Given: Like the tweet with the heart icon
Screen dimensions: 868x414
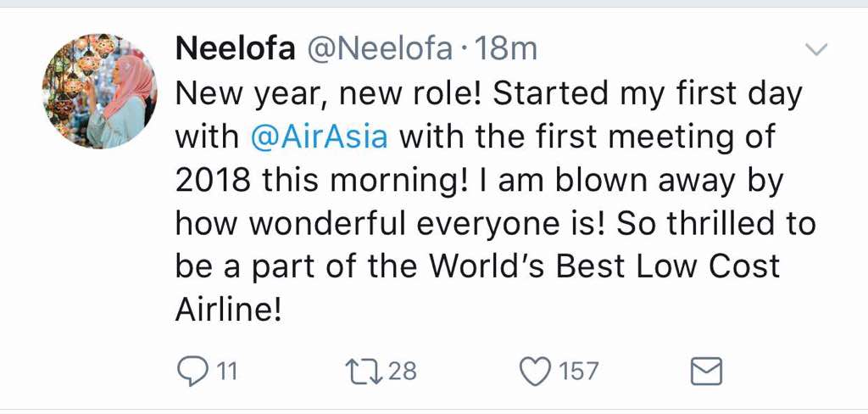Looking at the screenshot, I should [535, 371].
